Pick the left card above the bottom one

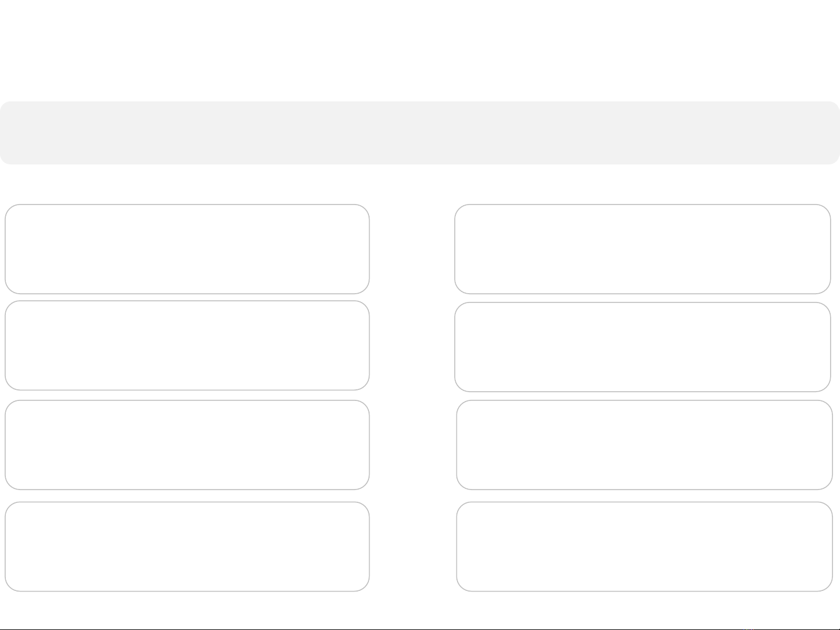(x=187, y=445)
